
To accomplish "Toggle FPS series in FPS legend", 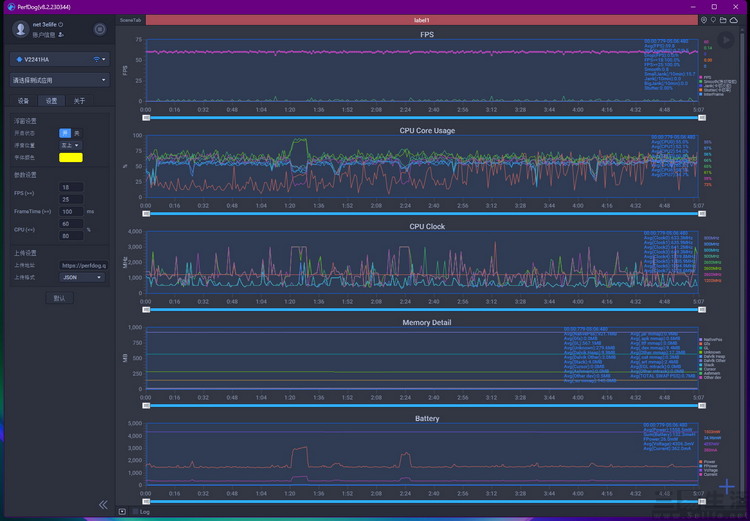I will 705,78.
